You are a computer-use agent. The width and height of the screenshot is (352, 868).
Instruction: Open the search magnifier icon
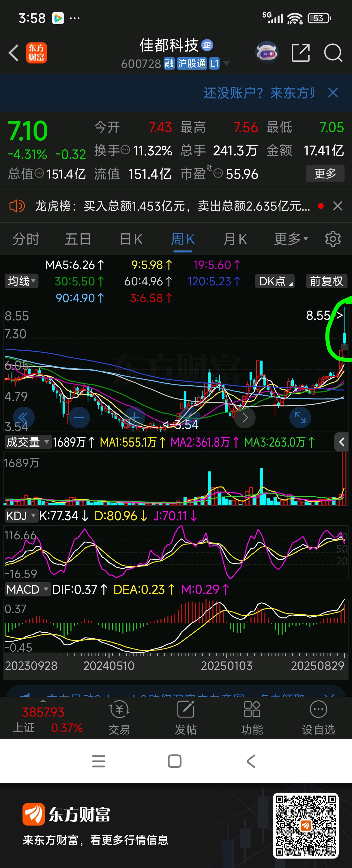click(333, 53)
